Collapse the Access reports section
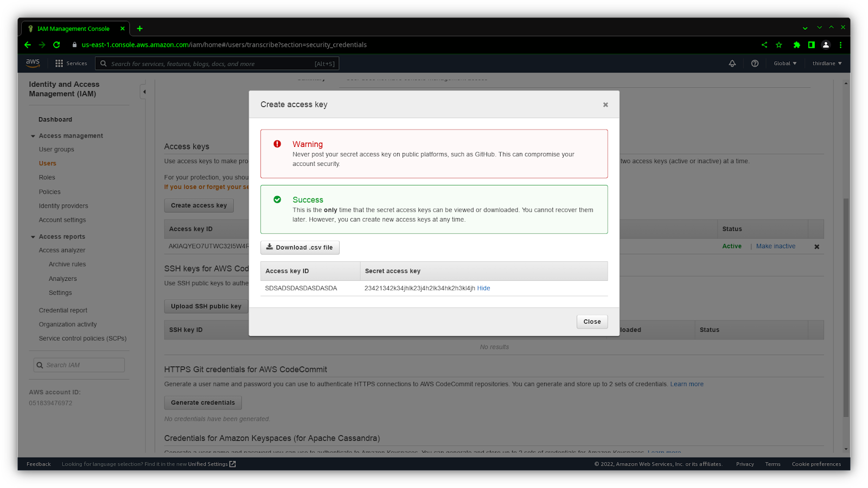The height and width of the screenshot is (488, 868). [x=33, y=237]
